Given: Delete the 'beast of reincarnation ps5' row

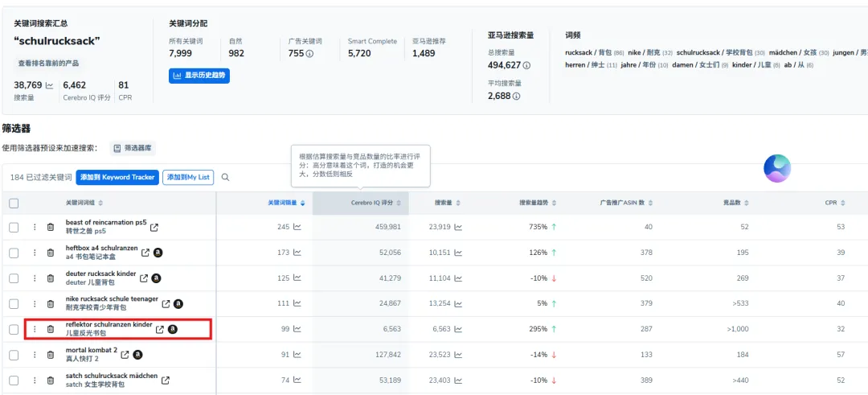Looking at the screenshot, I should click(51, 227).
